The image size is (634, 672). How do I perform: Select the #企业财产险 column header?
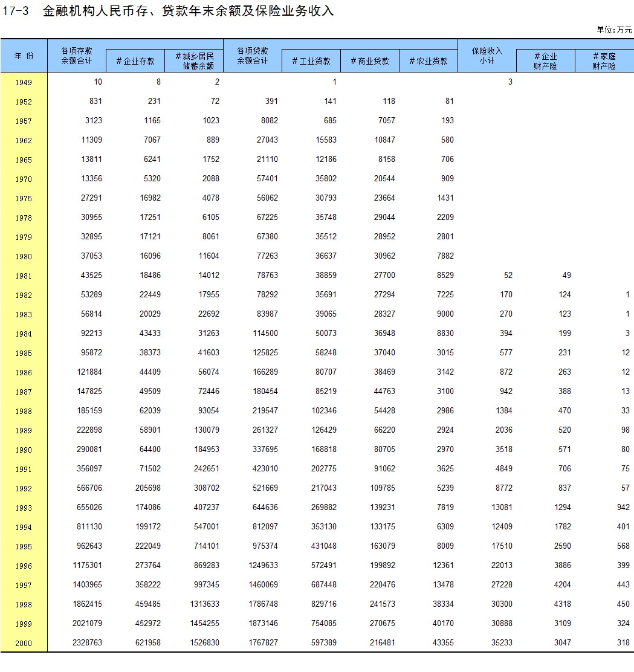pos(545,61)
